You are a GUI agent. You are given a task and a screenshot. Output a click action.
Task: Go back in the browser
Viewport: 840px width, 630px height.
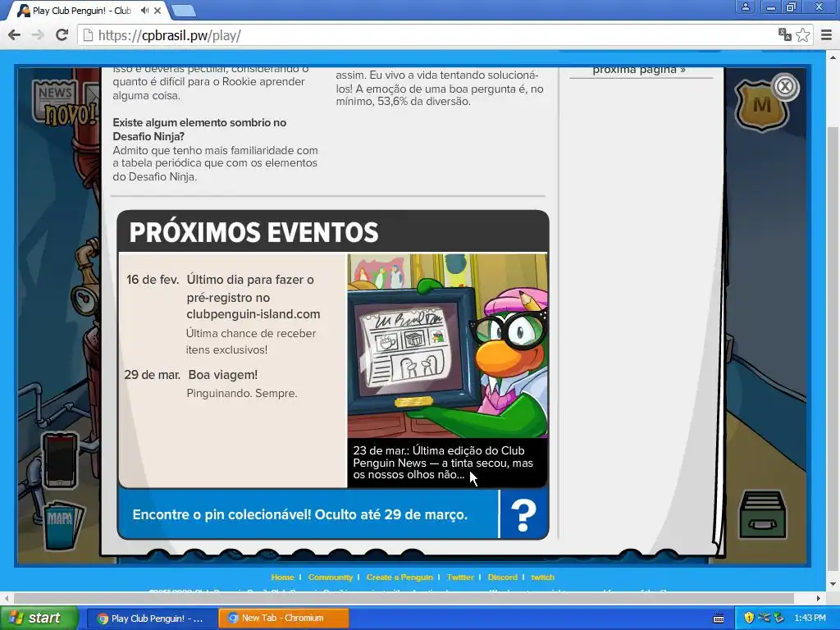15,35
